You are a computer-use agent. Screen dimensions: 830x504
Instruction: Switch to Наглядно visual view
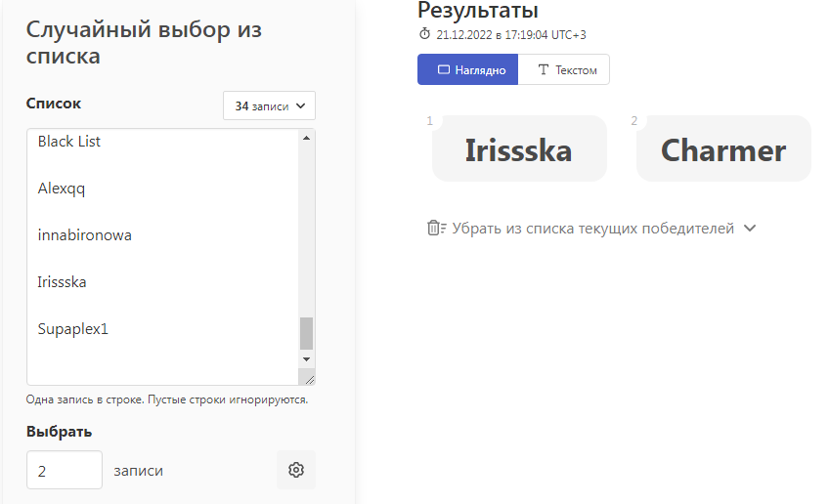pos(467,69)
